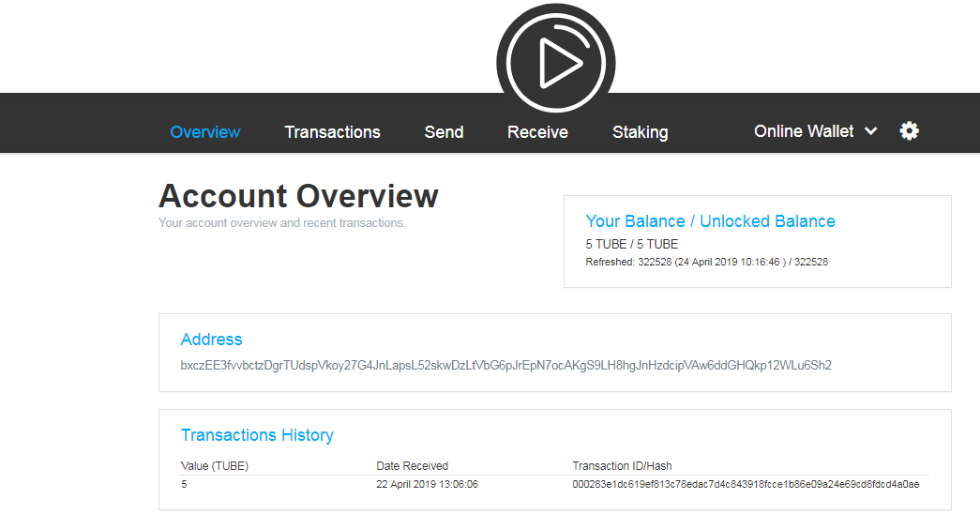Click the Transaction ID/Hash column header
The image size is (980, 529).
(622, 466)
